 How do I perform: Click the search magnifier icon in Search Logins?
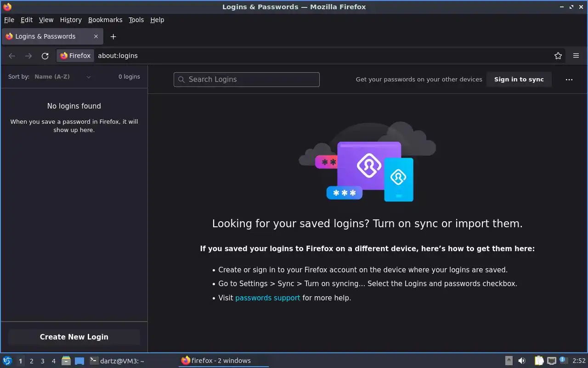click(x=181, y=80)
